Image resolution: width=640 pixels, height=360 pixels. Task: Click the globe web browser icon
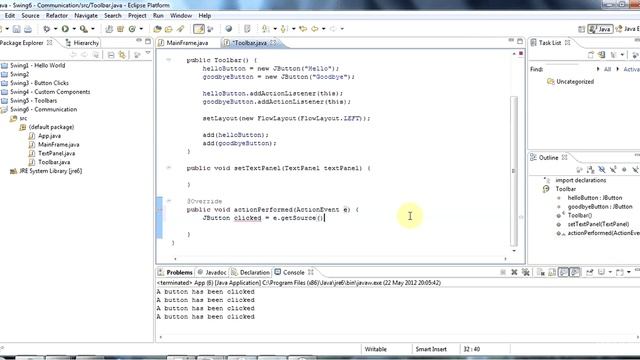(229, 29)
